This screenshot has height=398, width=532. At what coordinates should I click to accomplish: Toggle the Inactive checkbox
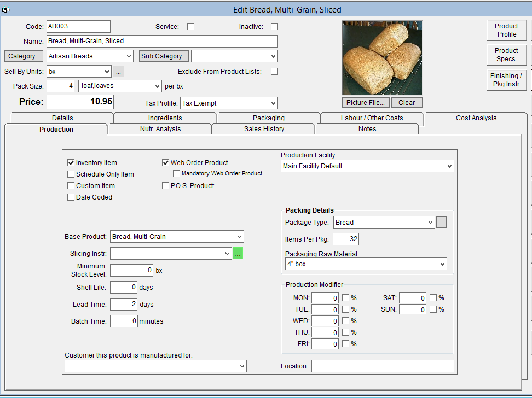(x=274, y=26)
